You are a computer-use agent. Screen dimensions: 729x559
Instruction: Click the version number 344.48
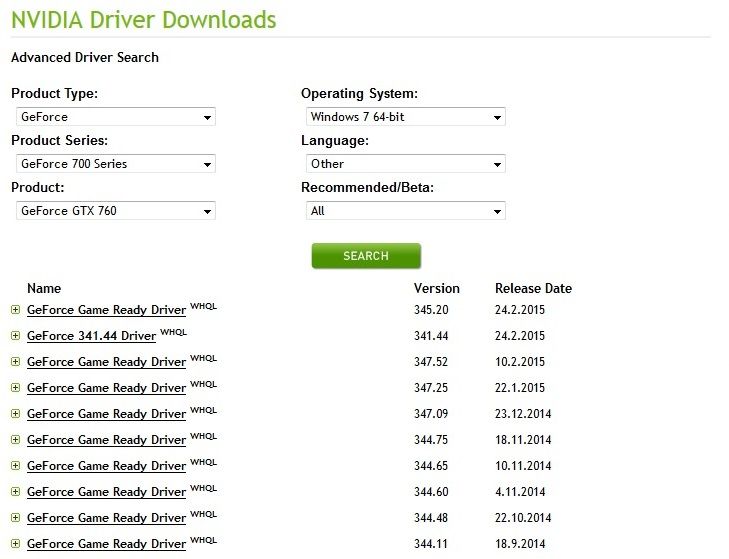click(431, 519)
